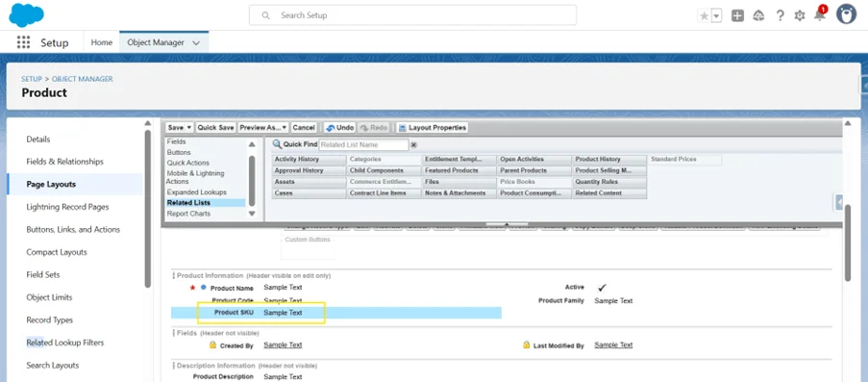Image resolution: width=868 pixels, height=382 pixels.
Task: Follow the OBJECT MANAGER breadcrumb link
Action: tap(83, 79)
